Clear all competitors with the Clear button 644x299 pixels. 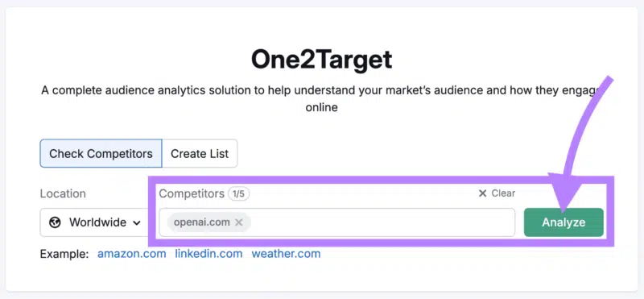tap(497, 193)
